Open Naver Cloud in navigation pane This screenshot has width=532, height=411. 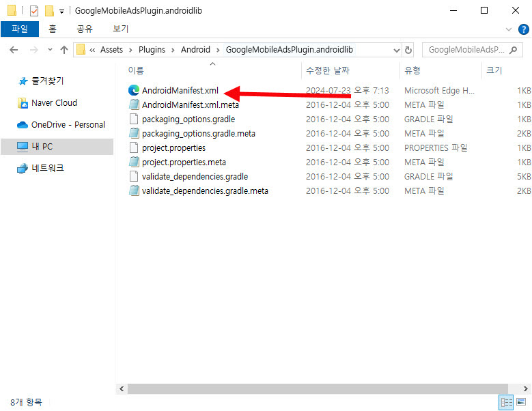pyautogui.click(x=54, y=102)
